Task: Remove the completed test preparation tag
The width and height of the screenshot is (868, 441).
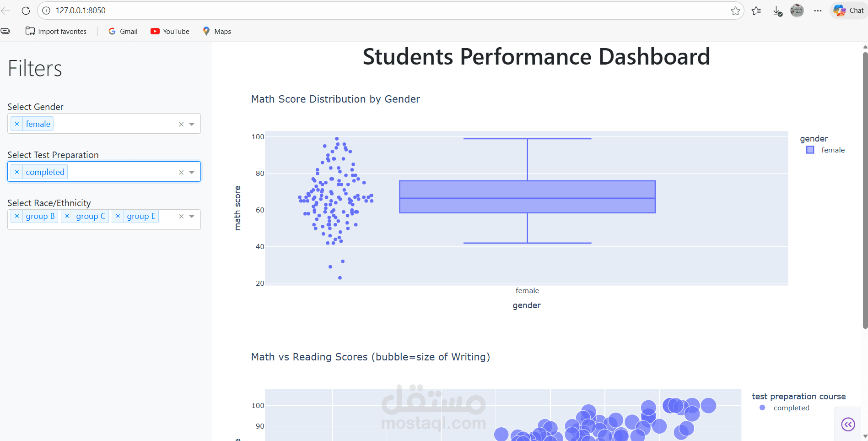Action: 17,172
